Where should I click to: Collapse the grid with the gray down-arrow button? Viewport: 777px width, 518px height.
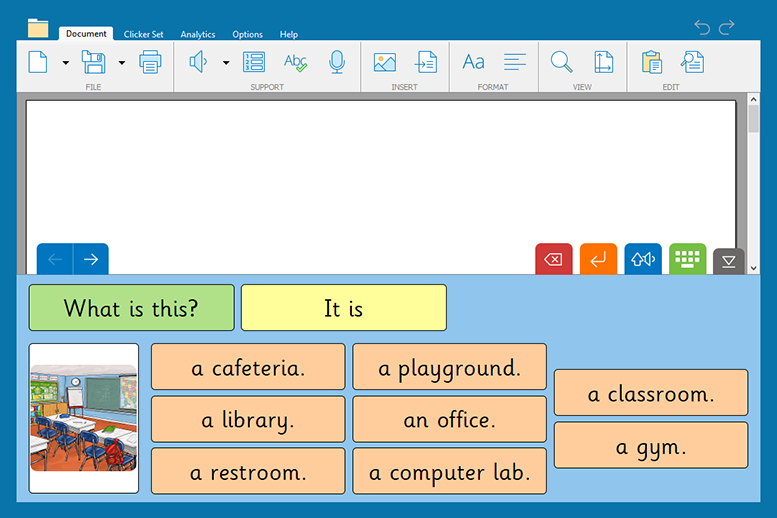728,262
